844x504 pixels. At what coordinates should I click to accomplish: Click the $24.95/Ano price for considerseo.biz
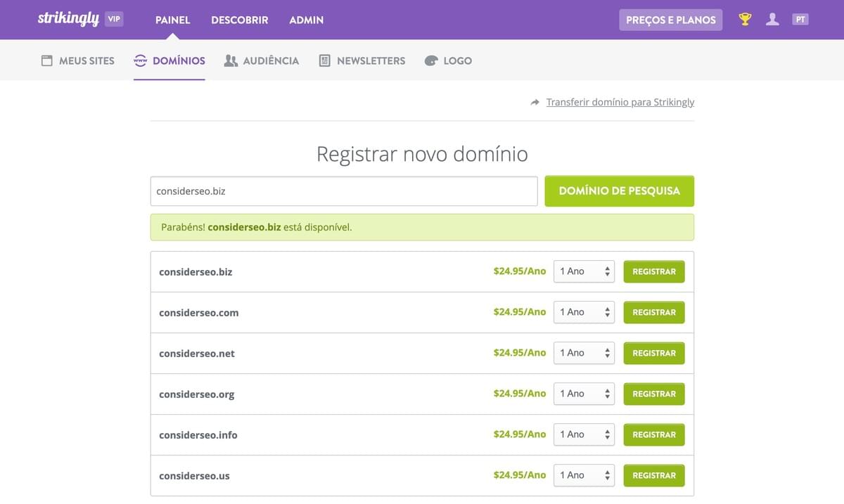(520, 271)
